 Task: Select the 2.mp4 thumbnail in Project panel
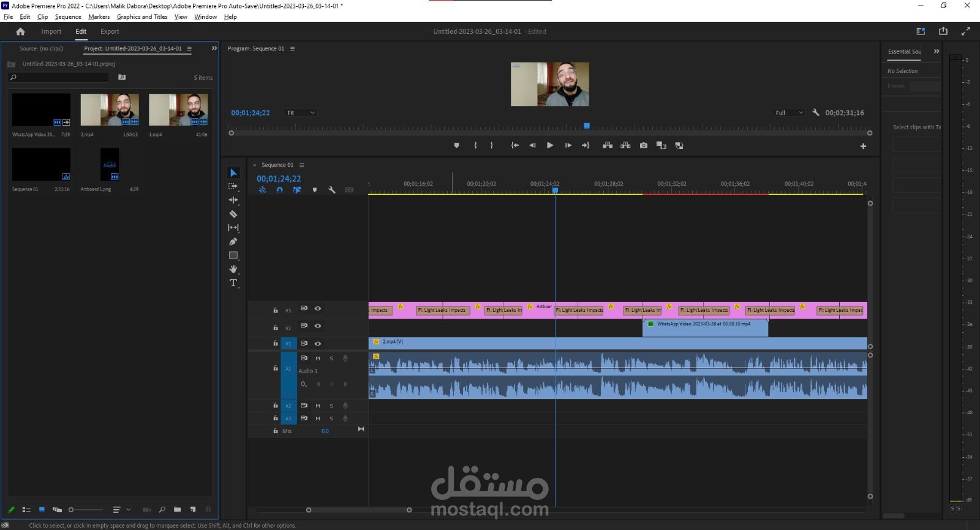[x=110, y=110]
